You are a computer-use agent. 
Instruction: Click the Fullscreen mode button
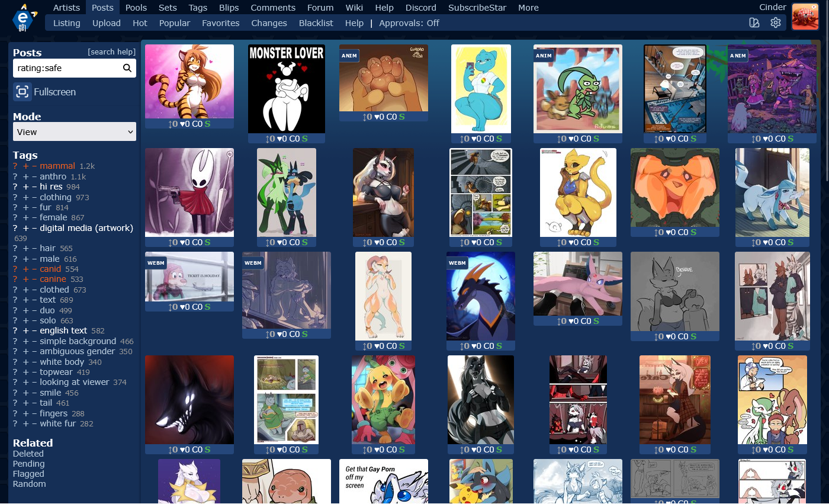[45, 92]
